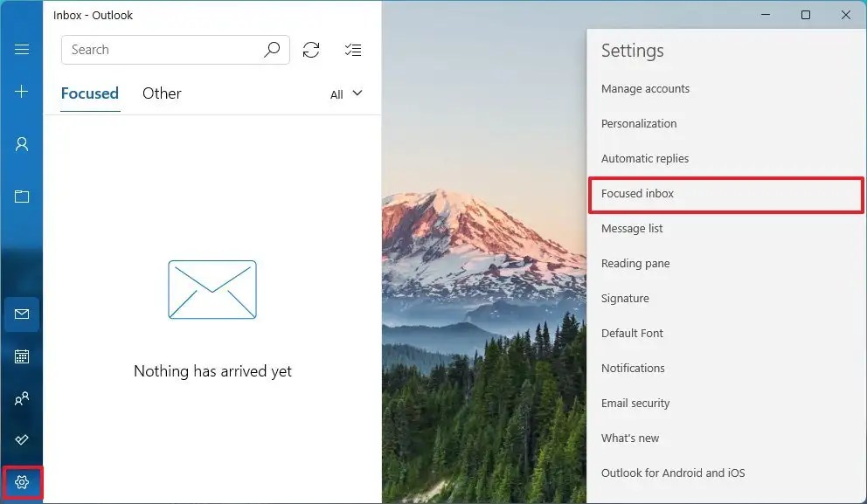Open Focused inbox settings
867x504 pixels.
pos(637,194)
